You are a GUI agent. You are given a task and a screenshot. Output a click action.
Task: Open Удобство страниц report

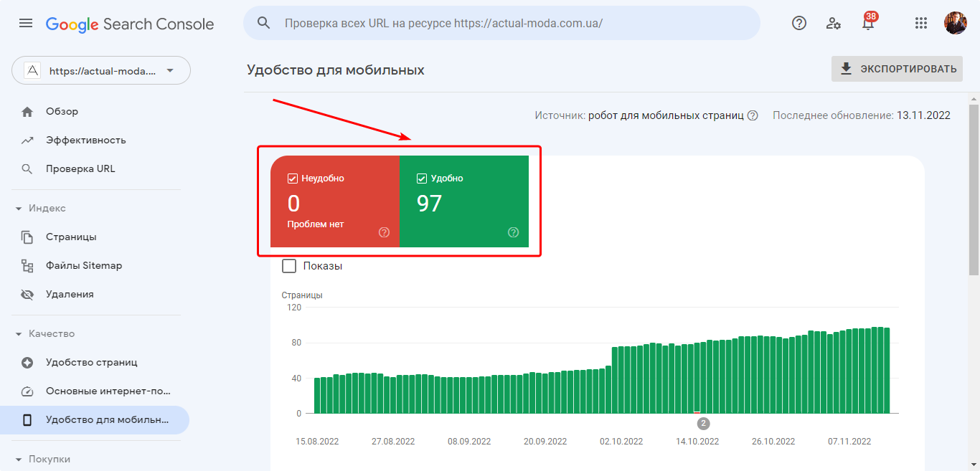click(95, 363)
